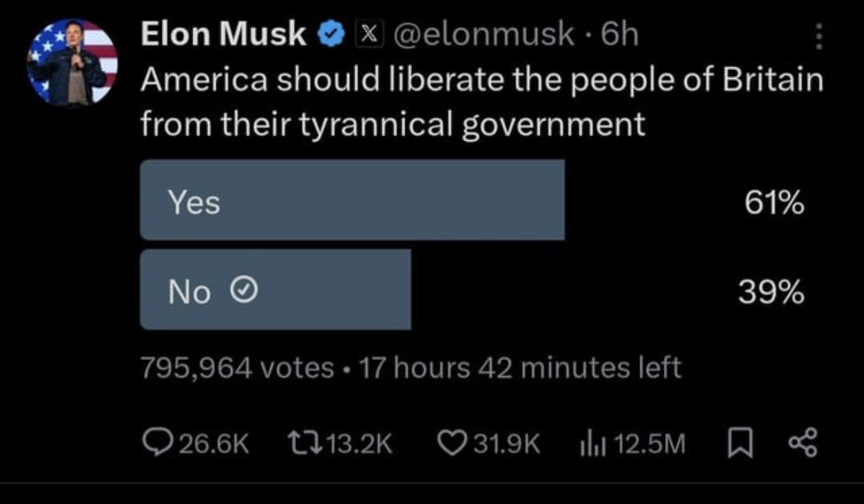
Task: Click the repost arrows icon
Action: 305,443
